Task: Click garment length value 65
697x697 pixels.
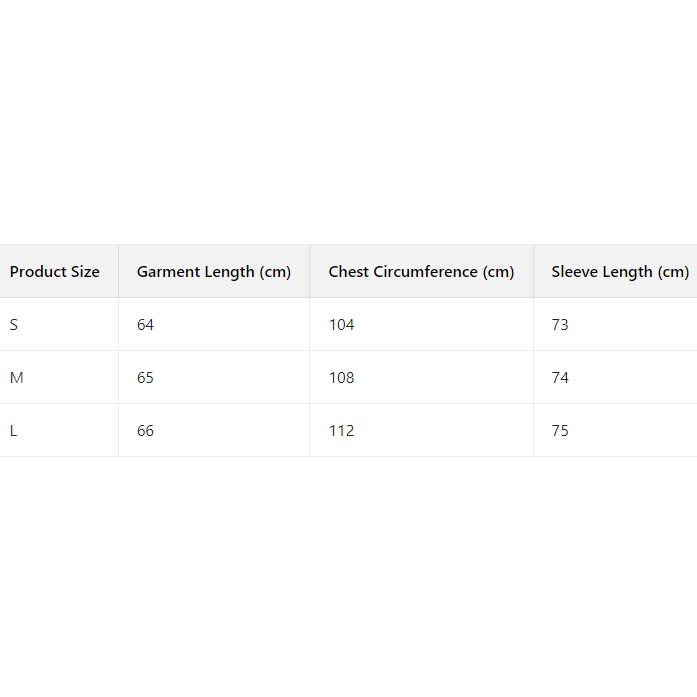Action: point(146,378)
